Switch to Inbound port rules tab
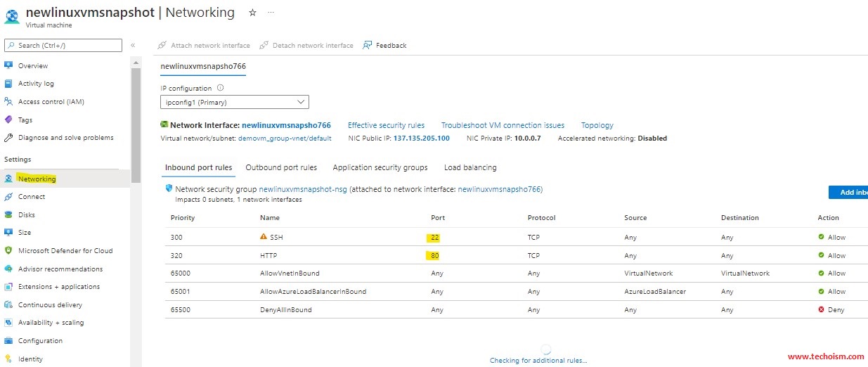Image resolution: width=868 pixels, height=367 pixels. pos(198,167)
